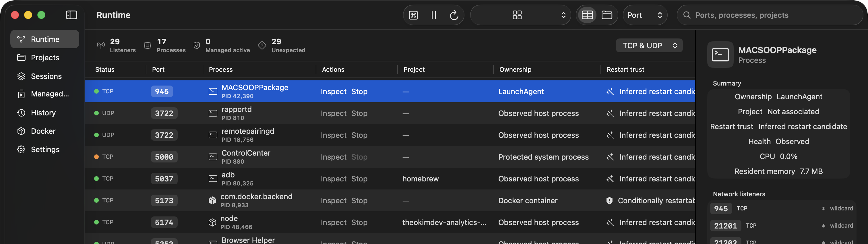Sort by the Status column header
868x244 pixels.
point(105,70)
